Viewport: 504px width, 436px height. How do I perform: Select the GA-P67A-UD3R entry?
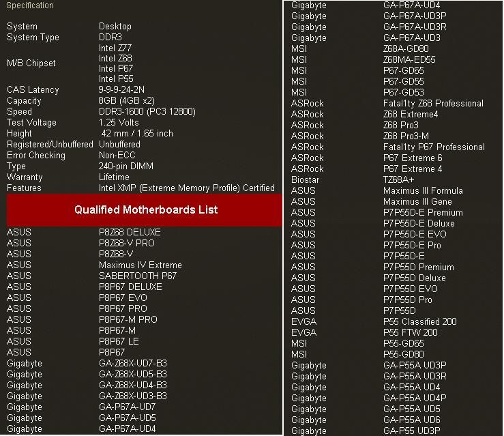415,27
